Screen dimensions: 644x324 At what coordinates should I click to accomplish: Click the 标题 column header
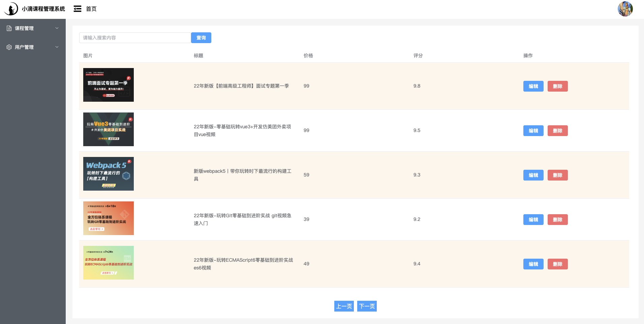[198, 56]
